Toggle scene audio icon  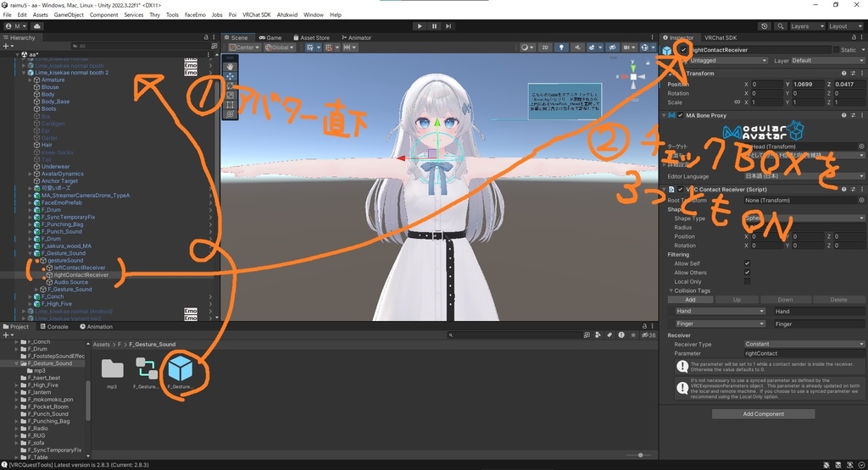(577, 47)
